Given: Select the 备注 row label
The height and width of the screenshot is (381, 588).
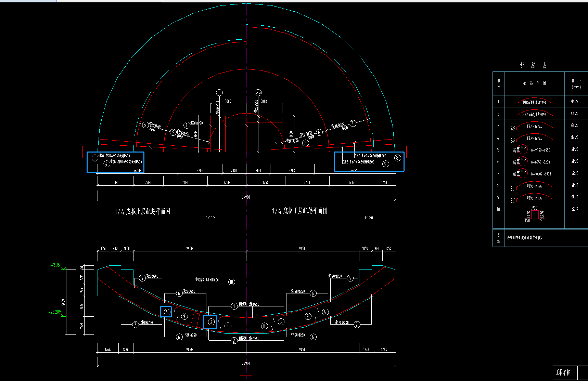Looking at the screenshot, I should click(x=499, y=238).
